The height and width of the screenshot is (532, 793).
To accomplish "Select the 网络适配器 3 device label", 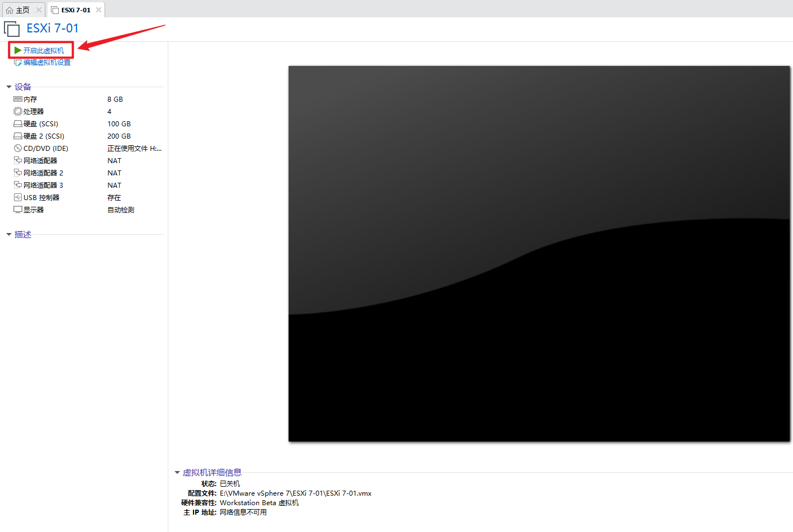I will coord(43,186).
